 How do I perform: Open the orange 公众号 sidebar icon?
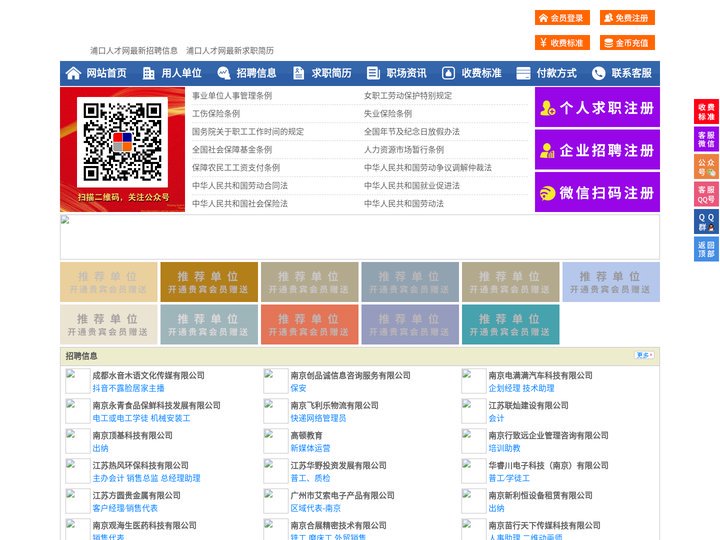click(706, 167)
